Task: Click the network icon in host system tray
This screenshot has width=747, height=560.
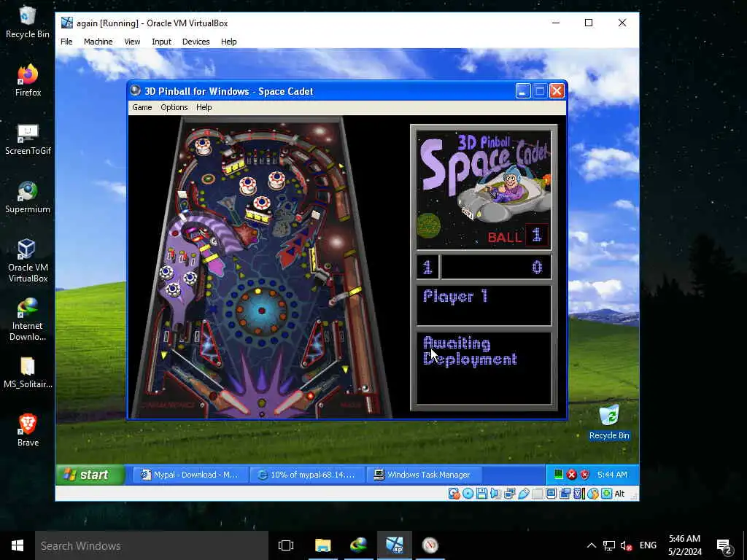Action: tap(609, 545)
